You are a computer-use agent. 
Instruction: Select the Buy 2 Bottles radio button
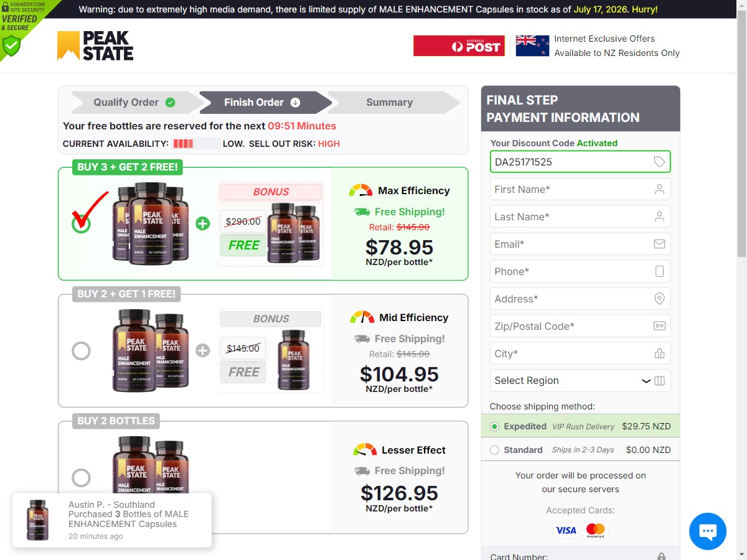click(x=81, y=478)
